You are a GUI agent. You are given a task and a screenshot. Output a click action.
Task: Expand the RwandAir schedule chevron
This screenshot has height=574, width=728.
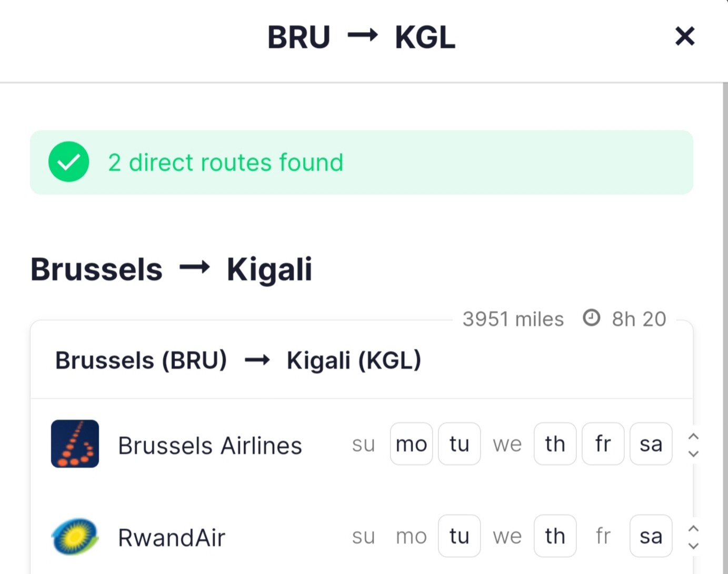click(693, 537)
